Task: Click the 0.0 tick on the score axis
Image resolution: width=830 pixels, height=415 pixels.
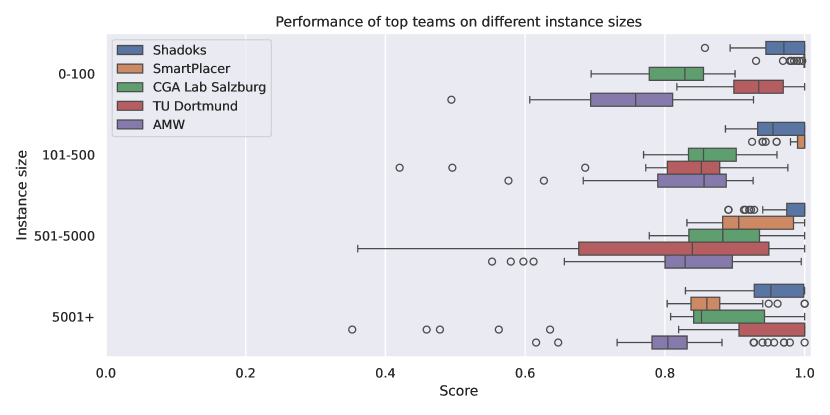Action: coord(106,370)
